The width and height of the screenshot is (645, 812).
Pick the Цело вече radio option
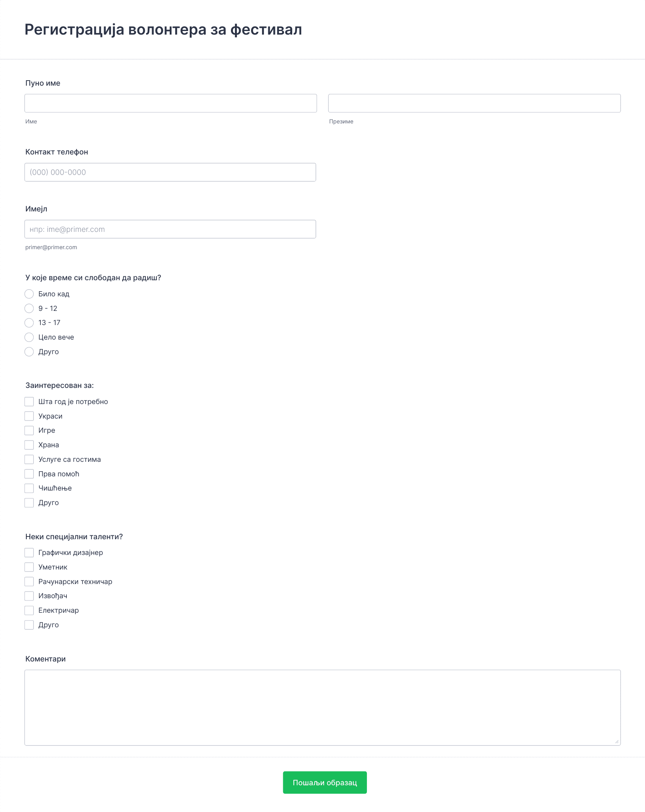(x=29, y=337)
